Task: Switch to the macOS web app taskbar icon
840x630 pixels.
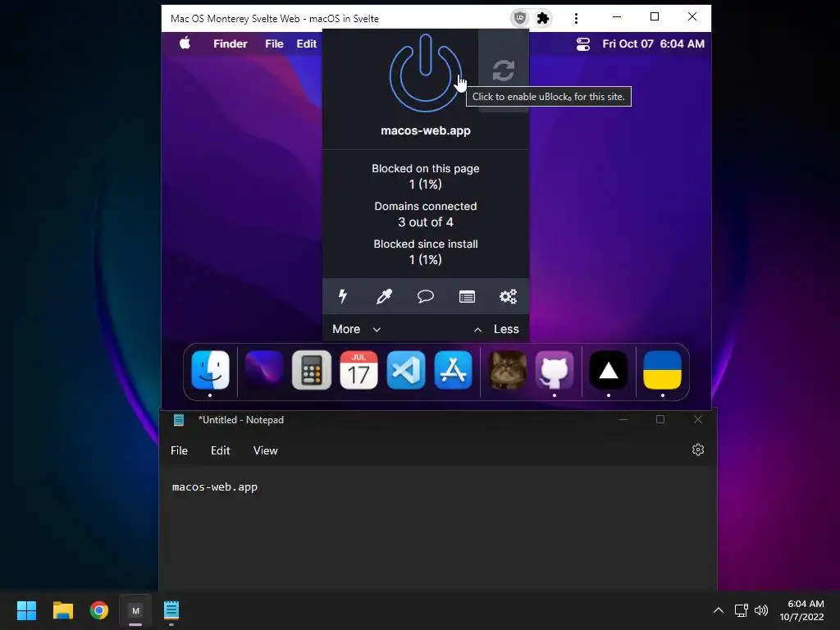Action: coord(135,610)
